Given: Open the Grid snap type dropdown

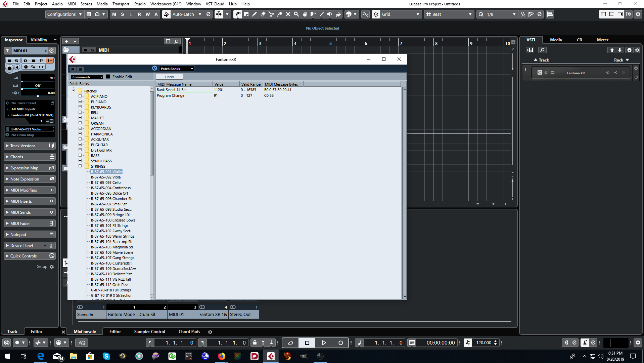Looking at the screenshot, I should 401,14.
